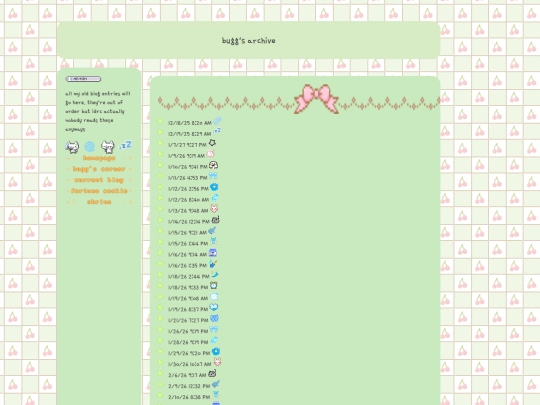Image resolution: width=540 pixels, height=405 pixels.
Task: Expand the 1/26/26 9:19 PM entry triangle
Action: 160,330
